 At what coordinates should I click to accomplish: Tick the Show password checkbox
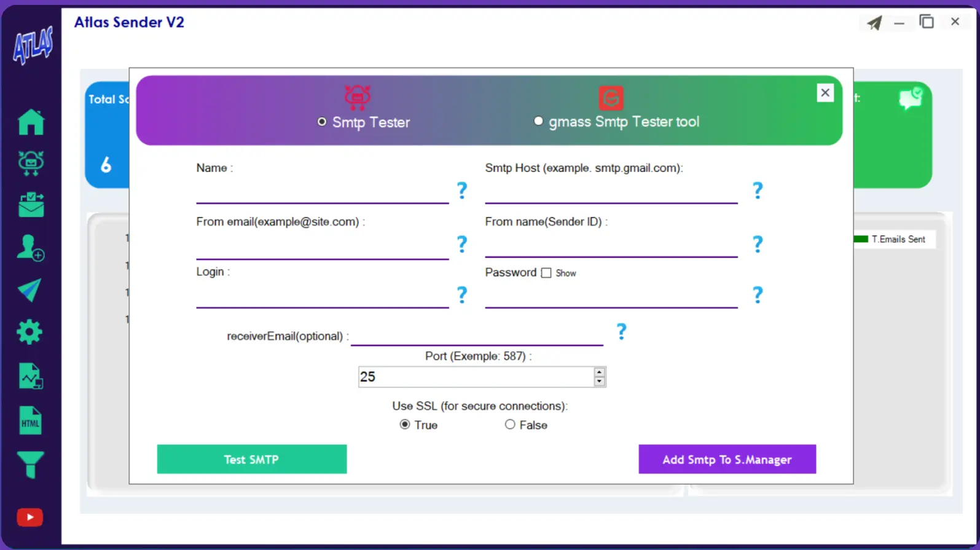coord(546,273)
